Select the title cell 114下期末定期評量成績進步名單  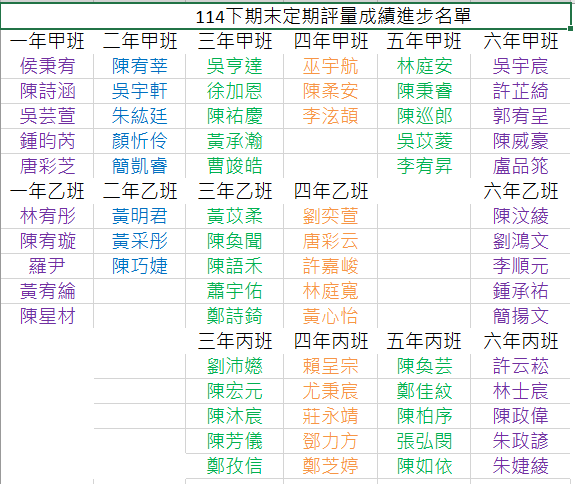tap(285, 16)
